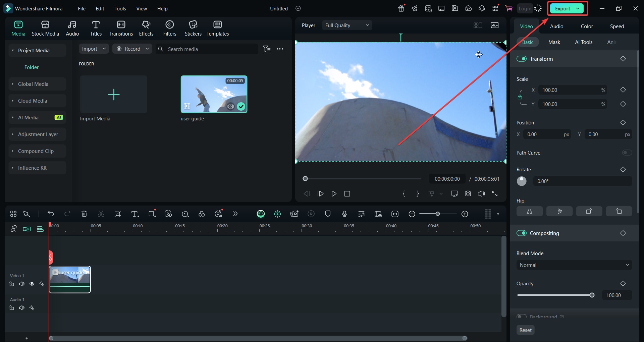Select the crop tool icon

tap(118, 214)
